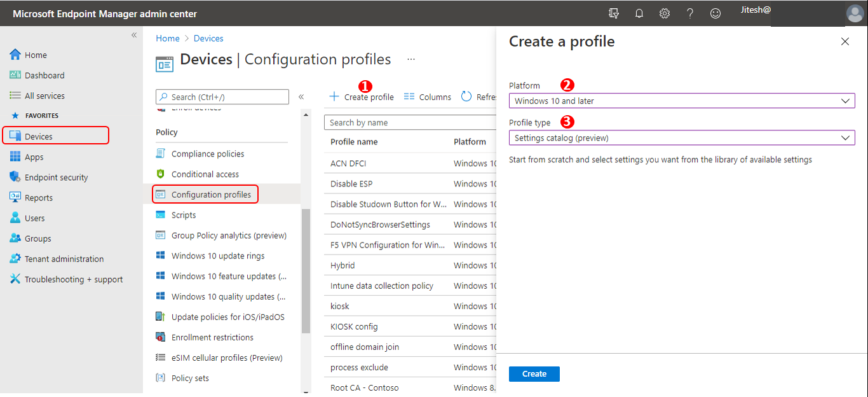Click the Devices monitor icon
The width and height of the screenshot is (868, 397).
coord(15,136)
